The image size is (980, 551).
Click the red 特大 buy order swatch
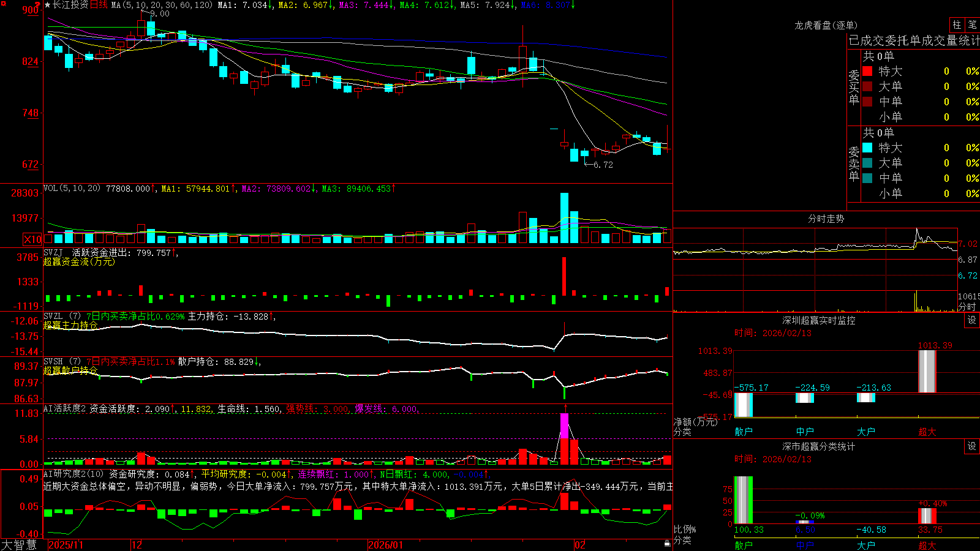tap(867, 71)
